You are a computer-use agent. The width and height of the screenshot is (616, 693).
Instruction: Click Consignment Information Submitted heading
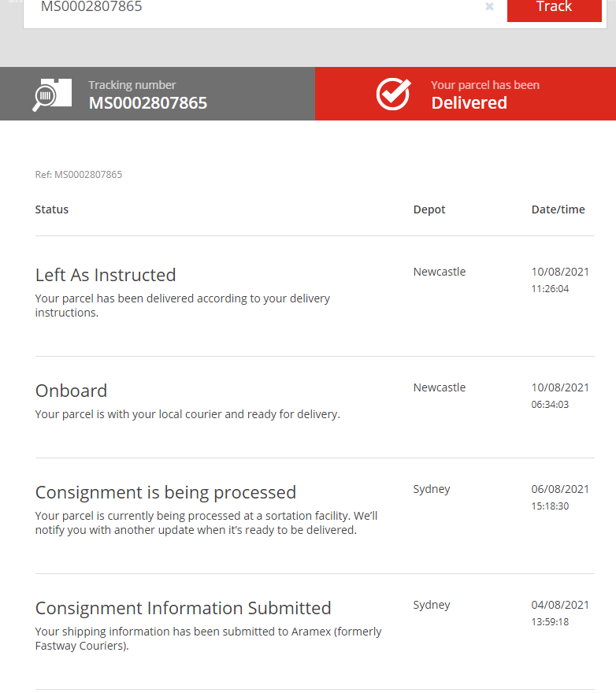click(x=183, y=608)
